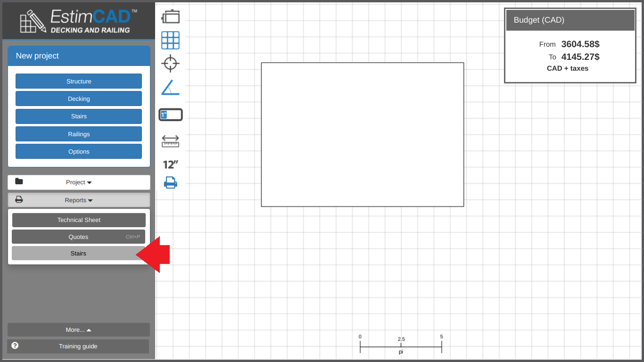Toggle the 1-inch board thickness icon
The image size is (644, 362).
(170, 115)
